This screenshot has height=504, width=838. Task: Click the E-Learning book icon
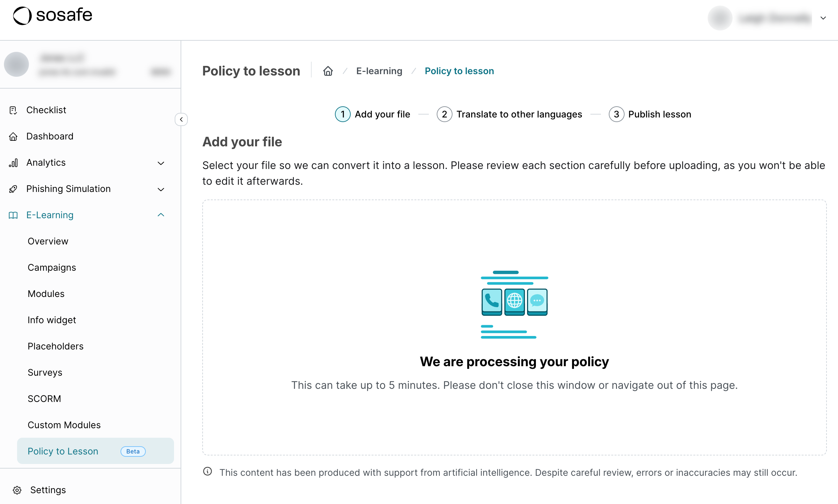tap(13, 215)
